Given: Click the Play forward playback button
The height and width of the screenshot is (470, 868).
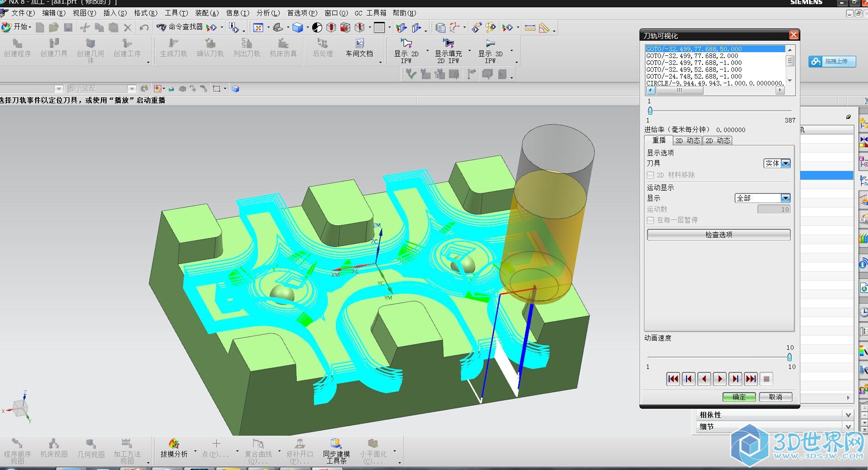Looking at the screenshot, I should pyautogui.click(x=720, y=379).
